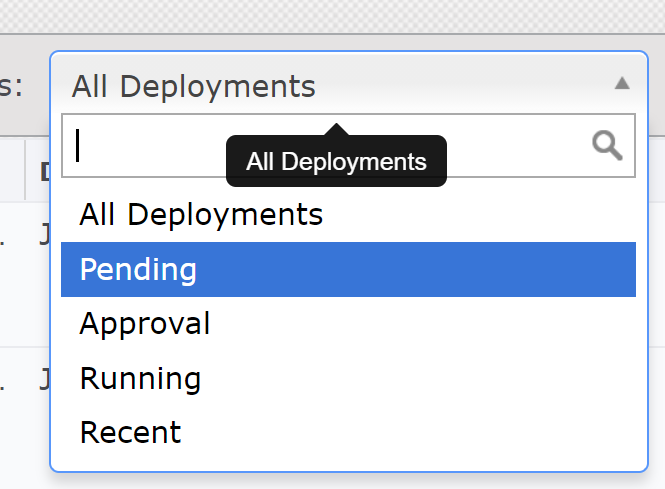Choose the highlighted Pending option
665x489 pixels.
[x=138, y=270]
